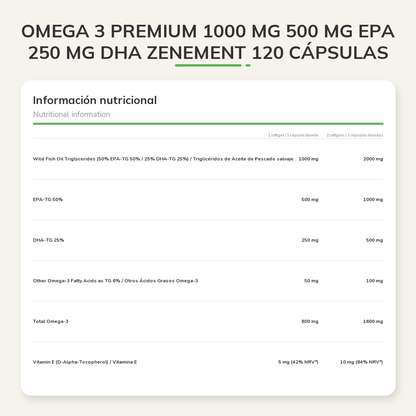Click the 500 mg EPA value
Image resolution: width=416 pixels, height=416 pixels.
[310, 200]
